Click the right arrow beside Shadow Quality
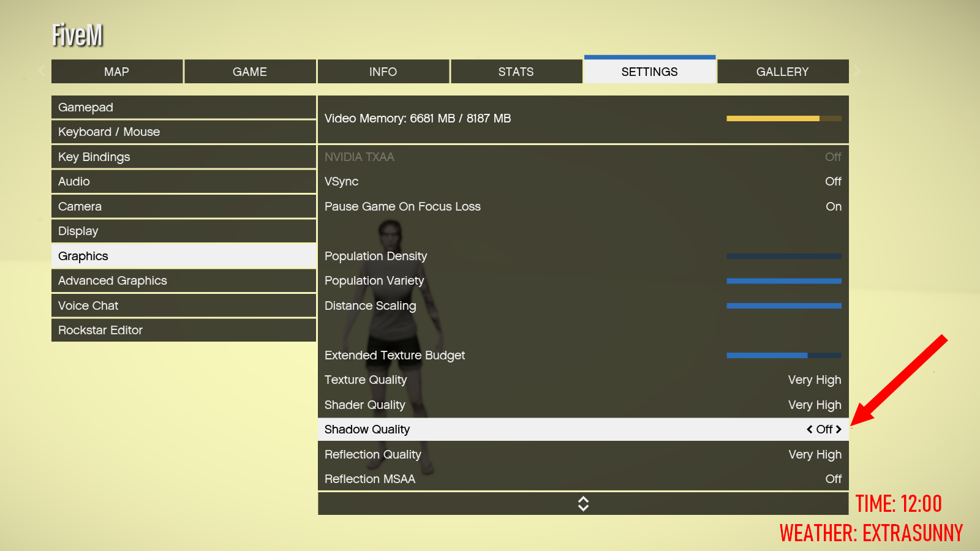Screen dimensions: 980x551 pyautogui.click(x=839, y=430)
